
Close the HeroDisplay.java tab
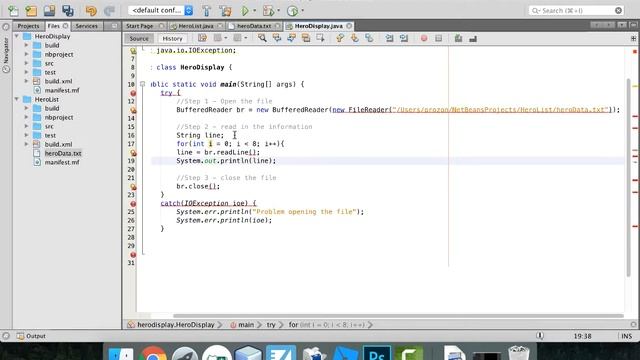(x=349, y=26)
